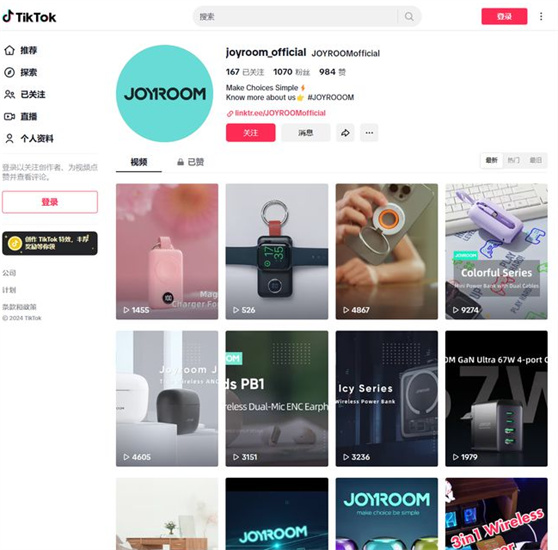Open the 推荐 home icon in sidebar
558x550 pixels.
point(10,50)
